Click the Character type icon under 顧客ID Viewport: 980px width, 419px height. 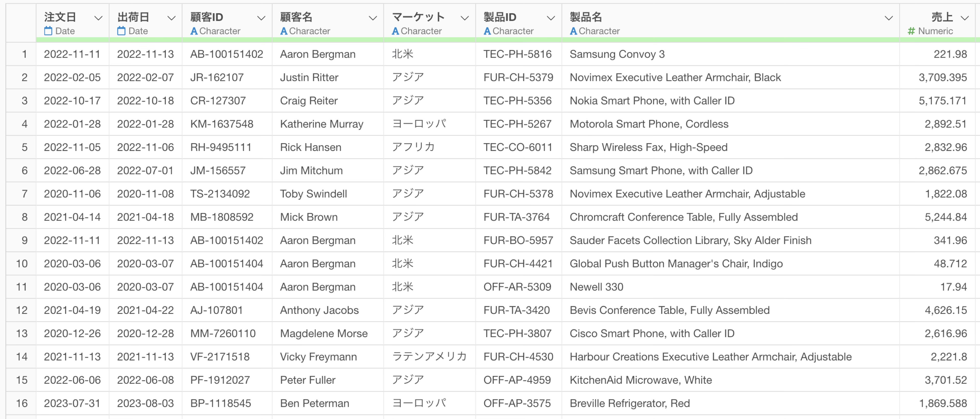(x=194, y=31)
